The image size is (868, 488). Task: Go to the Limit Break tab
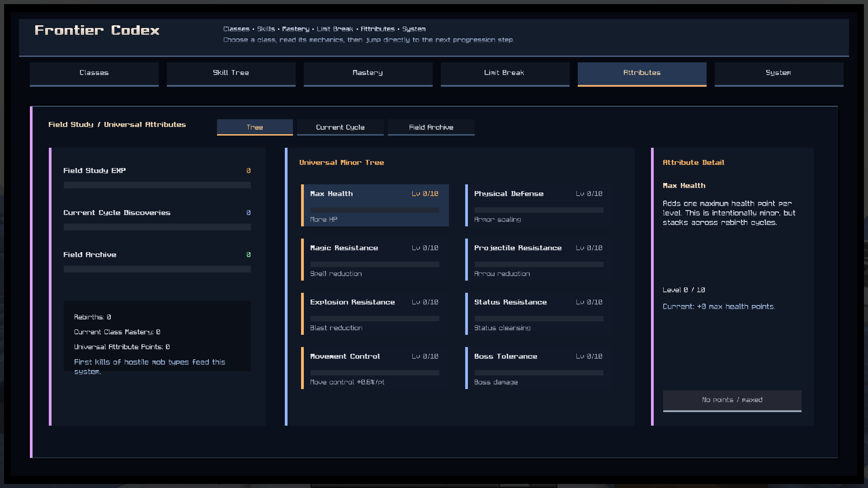[505, 74]
